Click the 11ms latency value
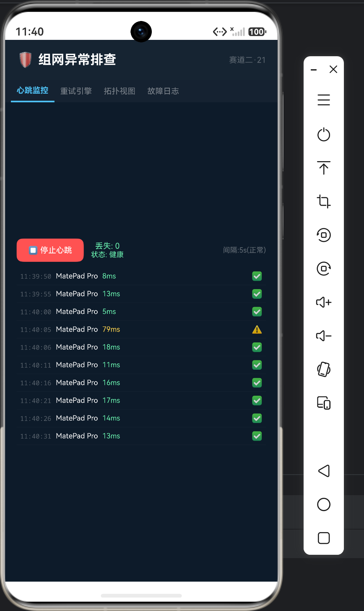 coord(111,365)
